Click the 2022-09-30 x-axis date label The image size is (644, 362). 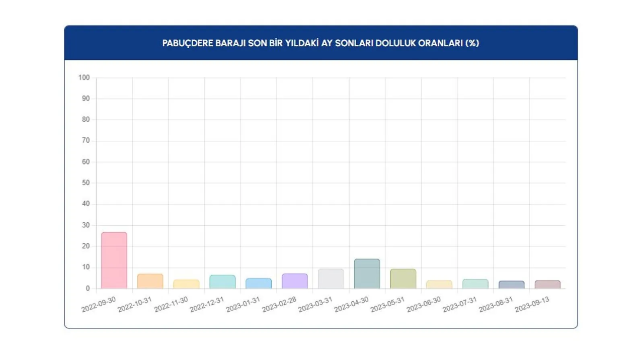click(99, 305)
